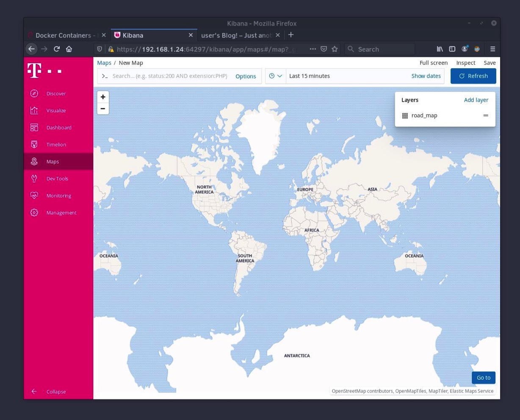Viewport: 520px width, 420px height.
Task: Click the extension icon beside the account icon
Action: [477, 49]
